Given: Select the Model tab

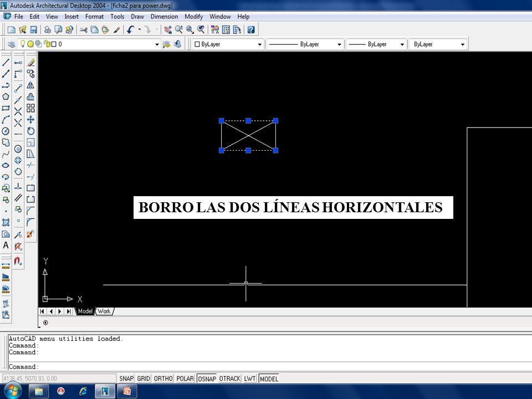Looking at the screenshot, I should [x=85, y=311].
